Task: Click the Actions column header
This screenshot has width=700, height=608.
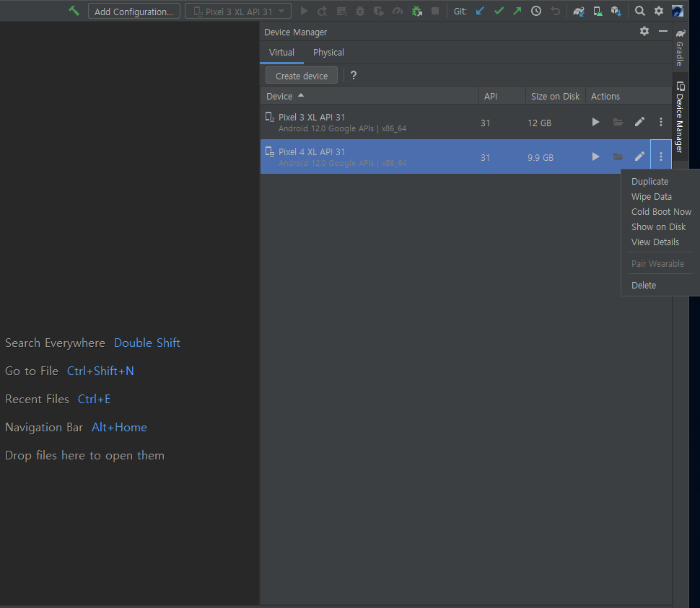Action: click(x=629, y=97)
